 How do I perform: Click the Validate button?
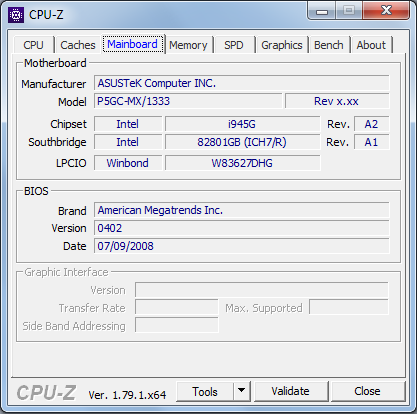(290, 391)
